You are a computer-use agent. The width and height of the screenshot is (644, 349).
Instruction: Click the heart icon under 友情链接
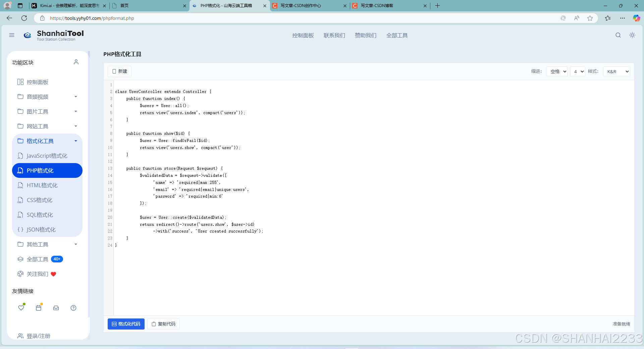point(21,308)
